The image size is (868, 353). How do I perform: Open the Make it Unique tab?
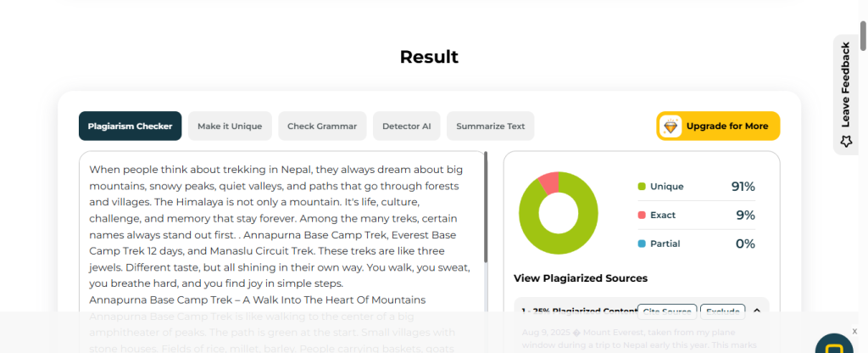(230, 126)
